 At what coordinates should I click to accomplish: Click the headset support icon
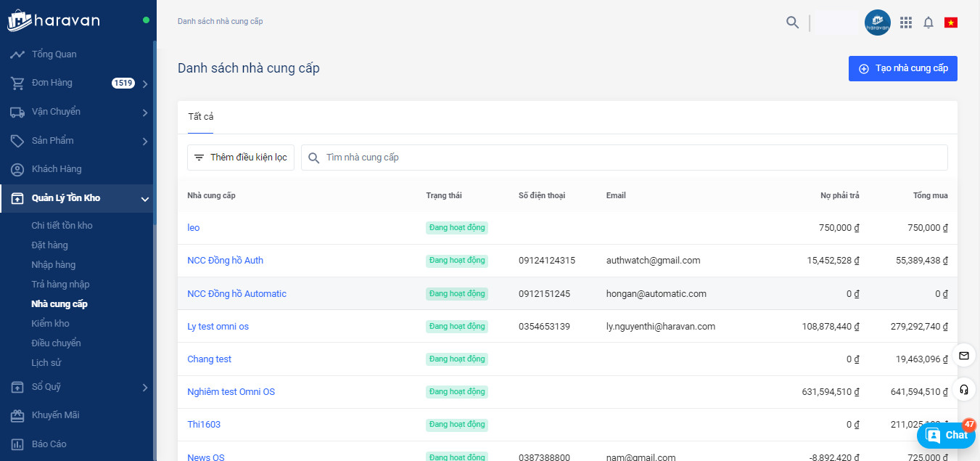pyautogui.click(x=963, y=389)
